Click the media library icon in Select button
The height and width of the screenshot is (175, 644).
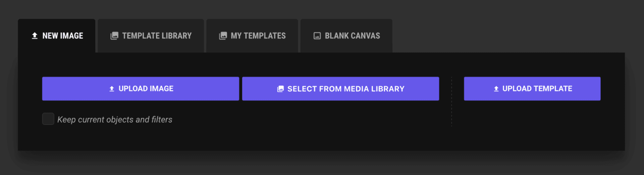tap(280, 89)
